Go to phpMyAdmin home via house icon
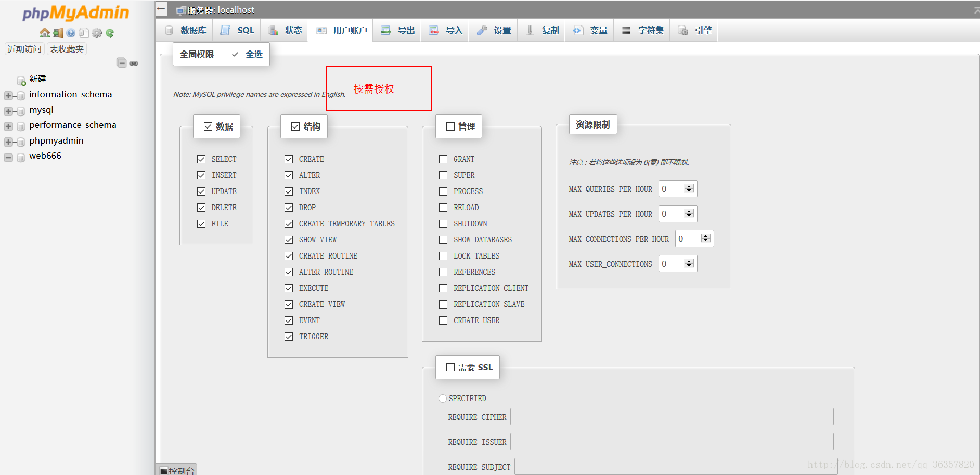 tap(45, 33)
